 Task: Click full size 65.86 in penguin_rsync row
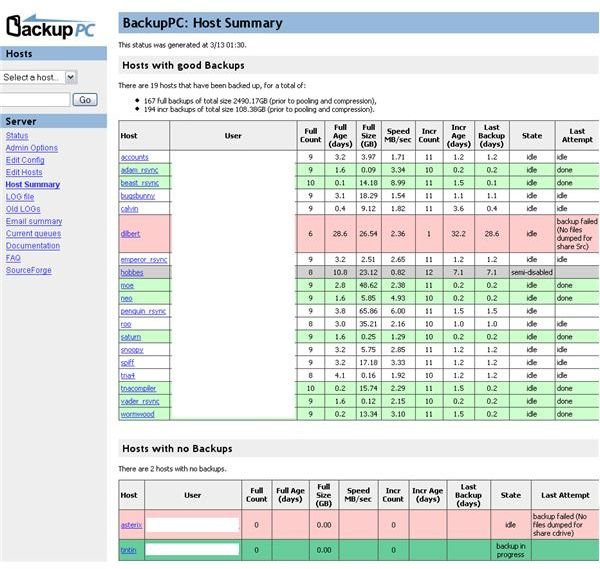pyautogui.click(x=368, y=311)
